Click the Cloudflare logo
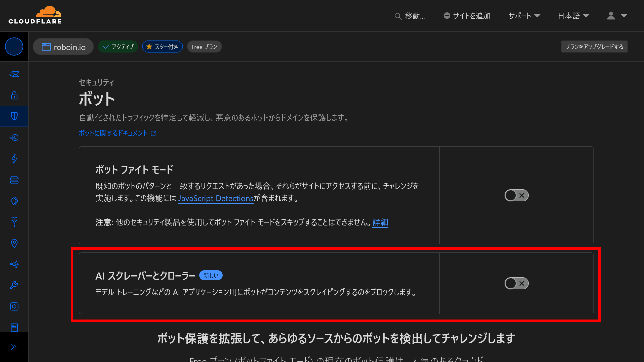 pos(35,15)
